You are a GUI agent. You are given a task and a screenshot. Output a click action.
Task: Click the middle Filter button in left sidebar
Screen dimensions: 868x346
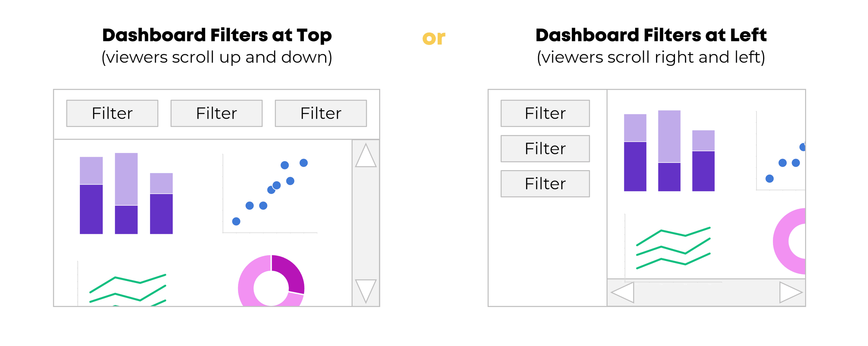coord(545,148)
